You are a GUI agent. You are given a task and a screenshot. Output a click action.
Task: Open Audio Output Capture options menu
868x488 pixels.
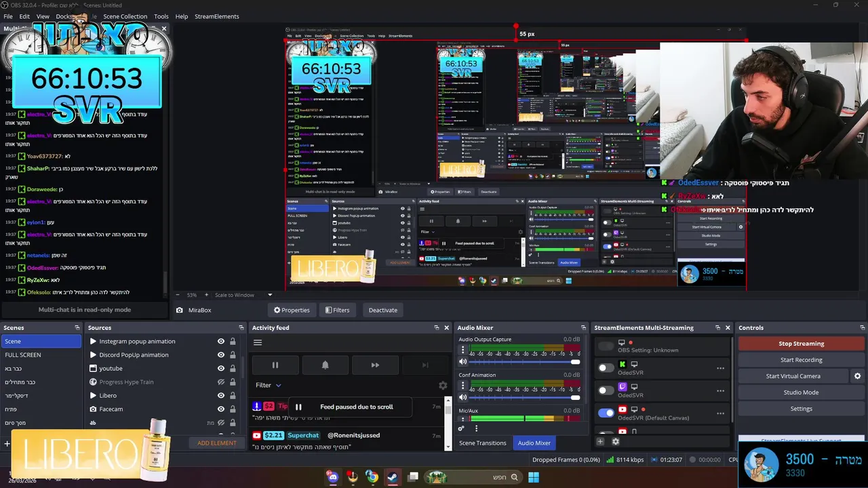463,350
